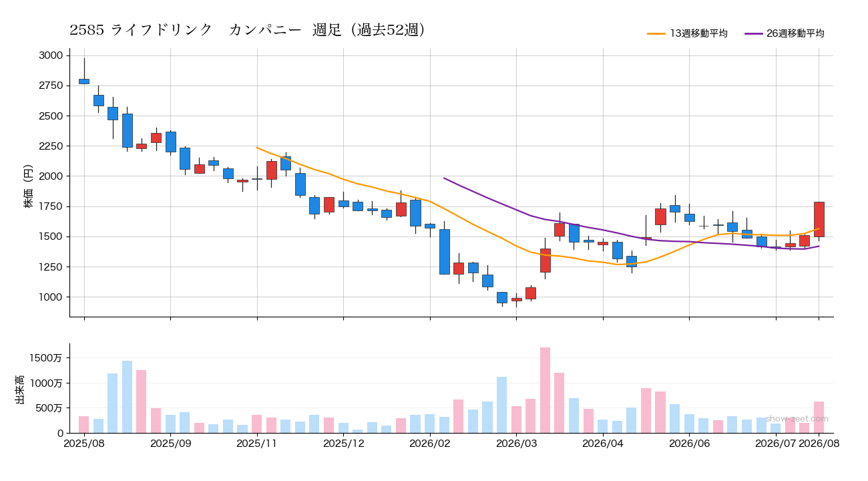Pick the 2025/12 date label
Viewport: 868px width, 481px height.
344,443
